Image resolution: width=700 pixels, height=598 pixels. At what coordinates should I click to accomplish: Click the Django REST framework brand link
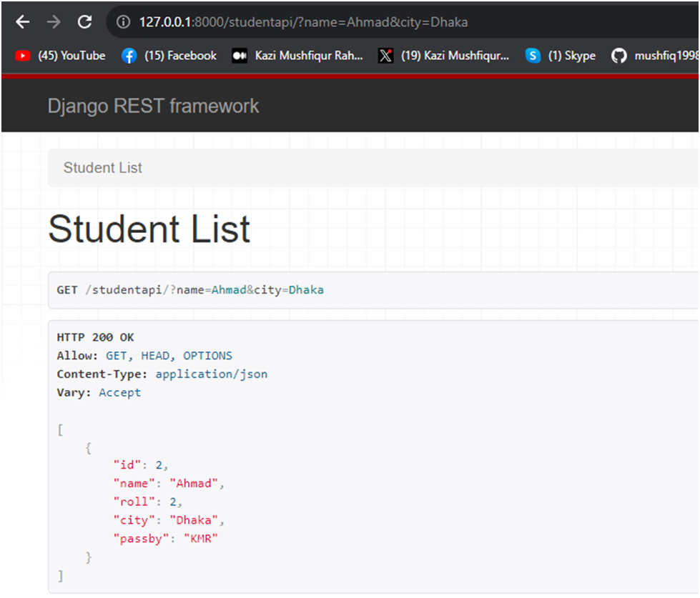153,106
